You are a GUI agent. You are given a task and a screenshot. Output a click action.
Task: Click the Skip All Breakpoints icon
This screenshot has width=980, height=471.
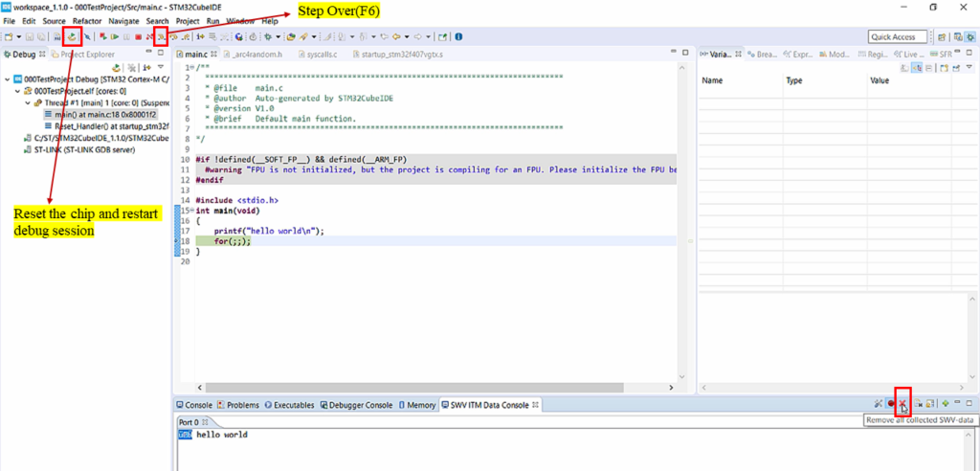pyautogui.click(x=87, y=37)
